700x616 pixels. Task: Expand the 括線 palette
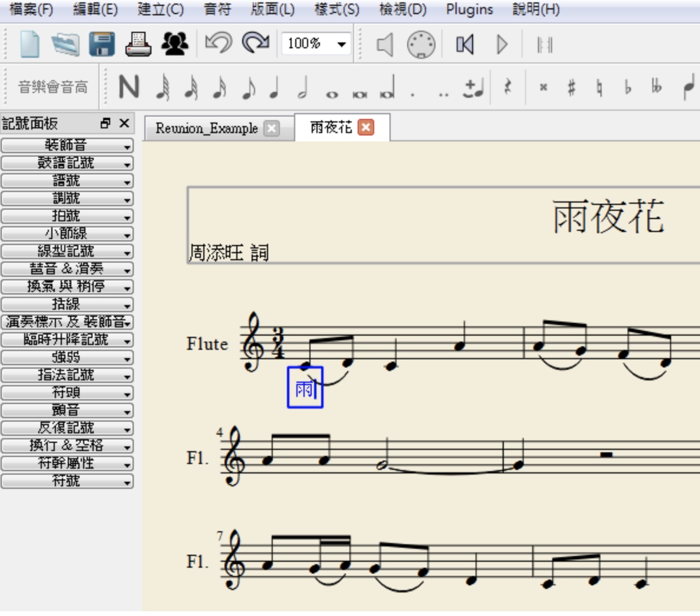coord(67,304)
